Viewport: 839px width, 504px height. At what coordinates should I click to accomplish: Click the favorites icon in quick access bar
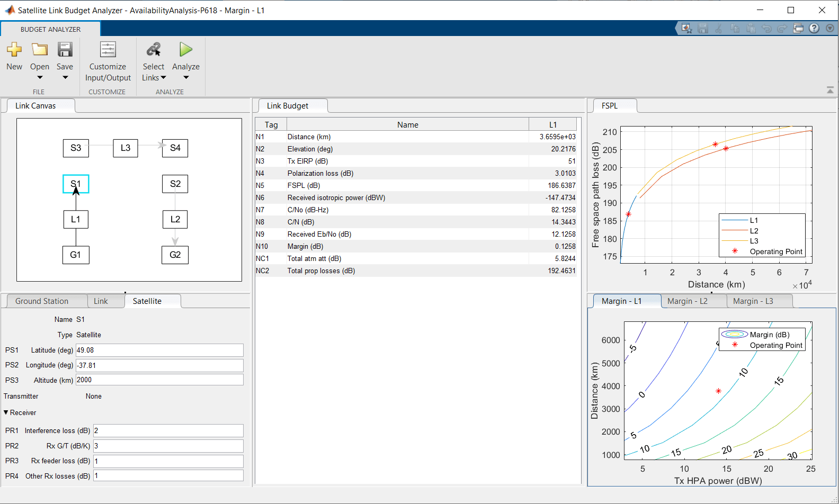[686, 29]
